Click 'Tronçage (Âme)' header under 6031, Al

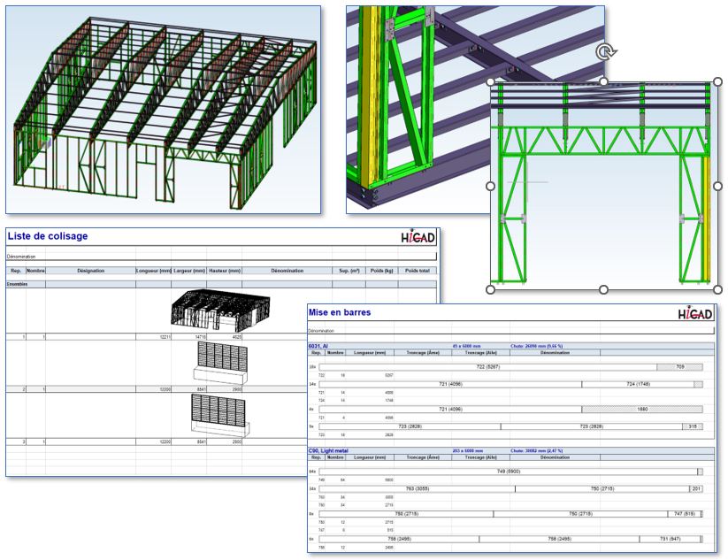[x=423, y=353]
